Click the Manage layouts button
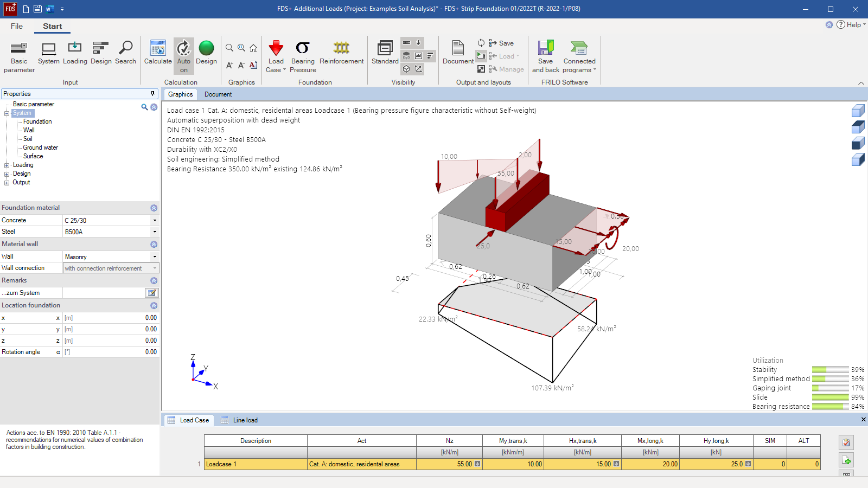868x488 pixels. [x=506, y=69]
